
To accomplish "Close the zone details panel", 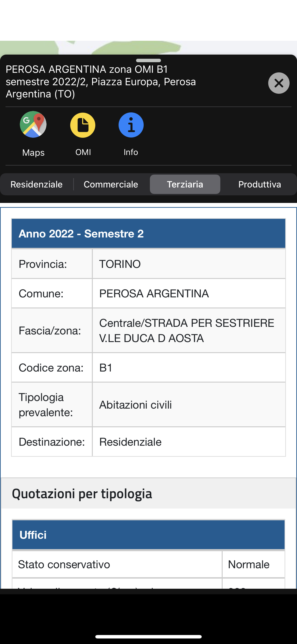I will [x=279, y=83].
